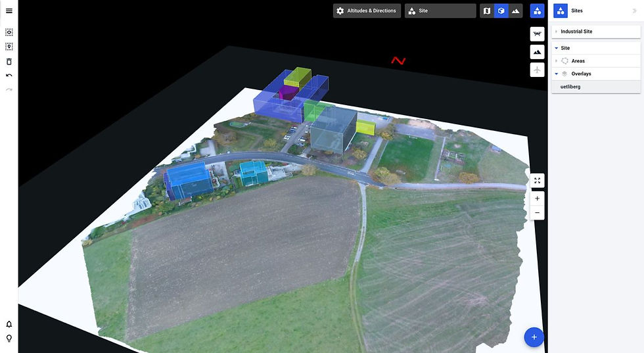Open the Site selector dropdown
This screenshot has width=644, height=353.
[x=440, y=11]
